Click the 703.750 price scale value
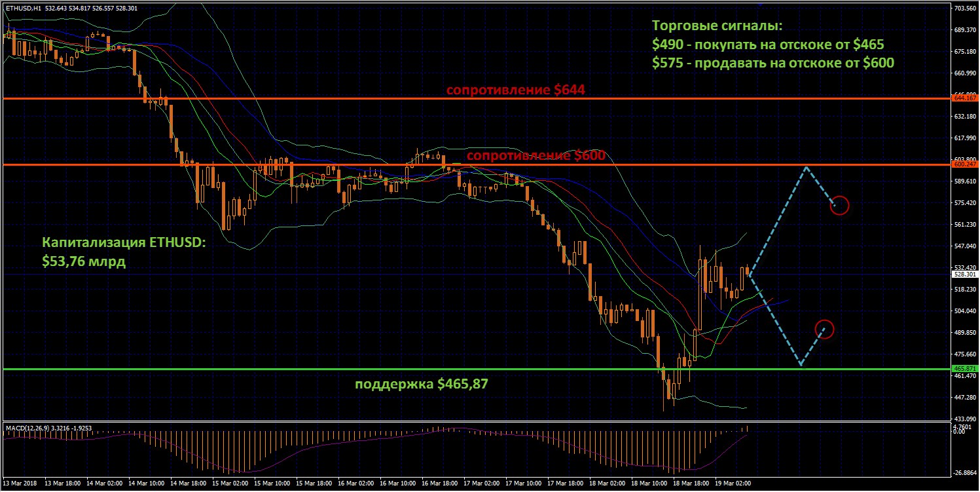 click(x=965, y=9)
